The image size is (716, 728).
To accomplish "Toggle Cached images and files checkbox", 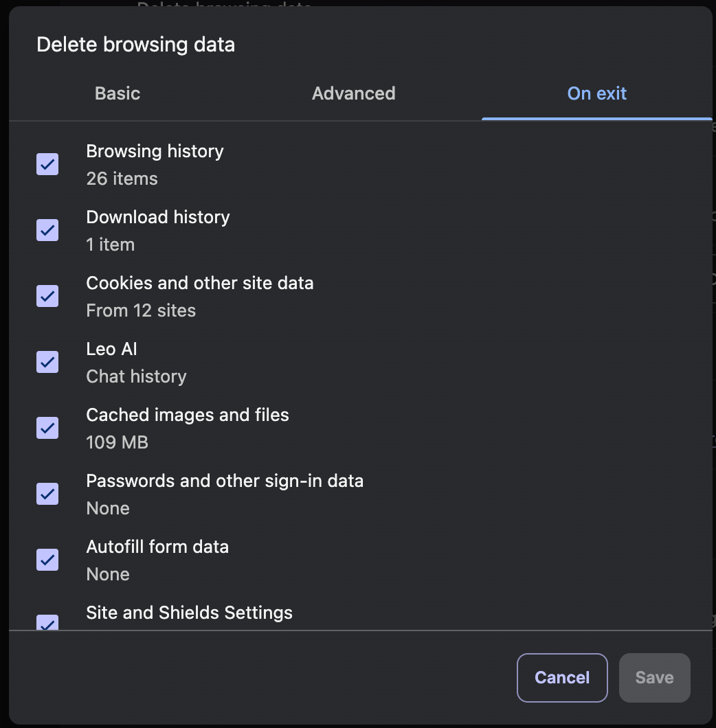I will (x=47, y=428).
